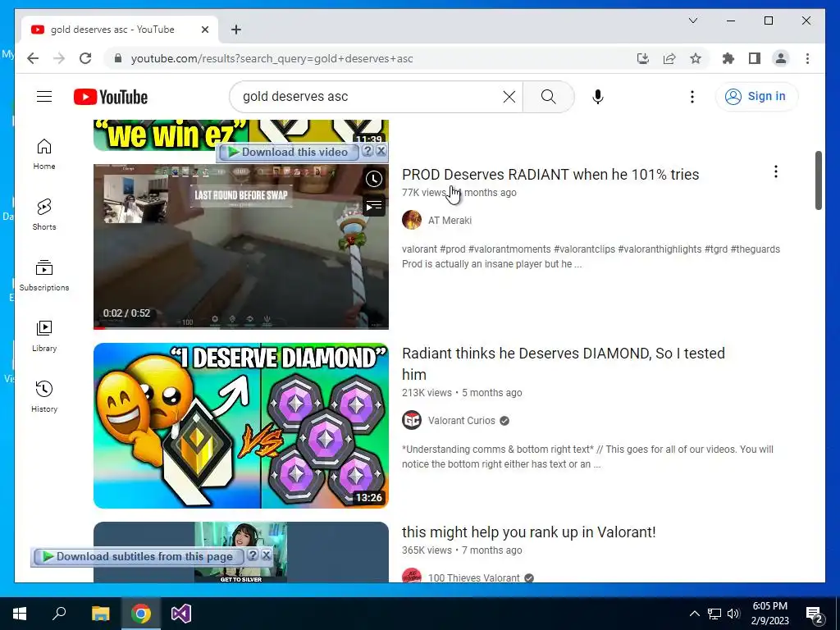Click help icon on Download this video bar
This screenshot has height=630, width=840.
[367, 151]
